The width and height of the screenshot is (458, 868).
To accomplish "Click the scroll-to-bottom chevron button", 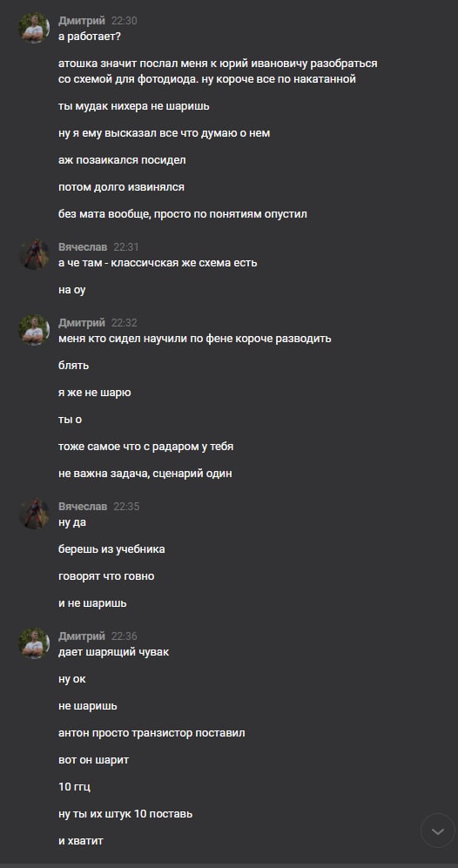I will click(437, 831).
